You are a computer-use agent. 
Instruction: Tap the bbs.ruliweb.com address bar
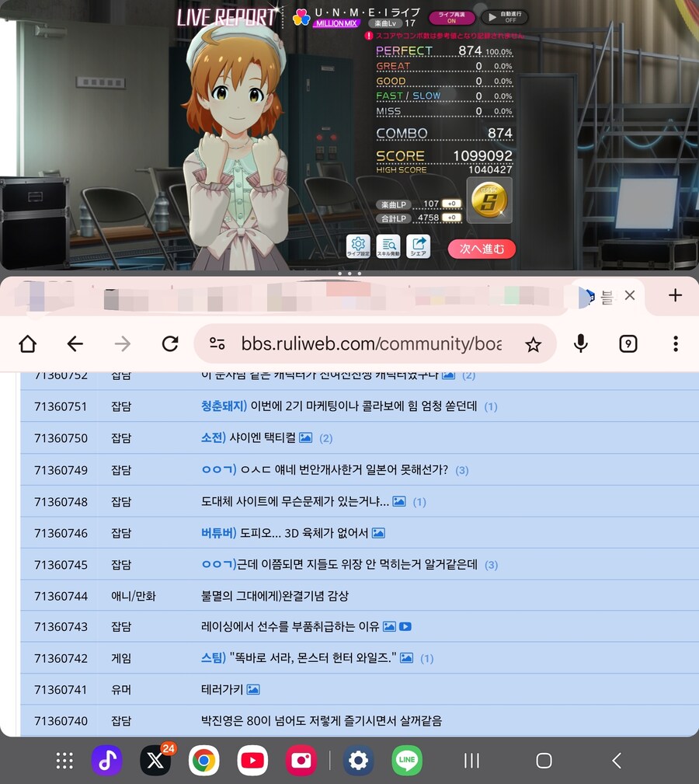tap(371, 343)
